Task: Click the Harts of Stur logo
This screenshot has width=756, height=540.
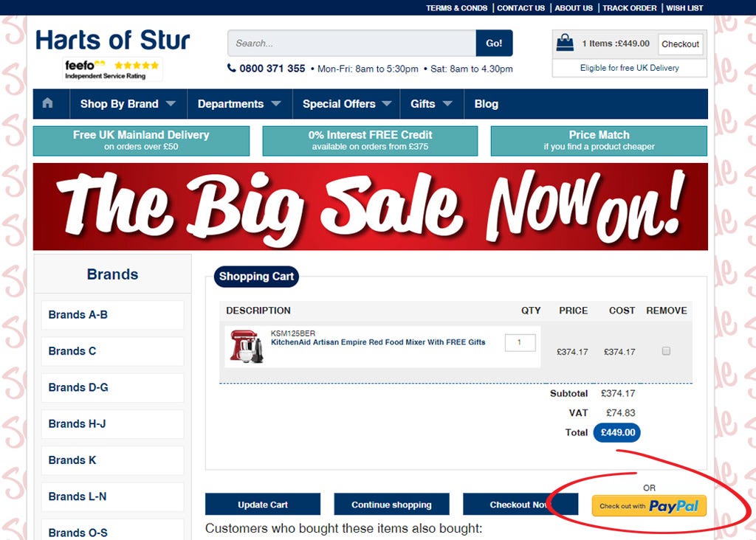Action: coord(112,40)
